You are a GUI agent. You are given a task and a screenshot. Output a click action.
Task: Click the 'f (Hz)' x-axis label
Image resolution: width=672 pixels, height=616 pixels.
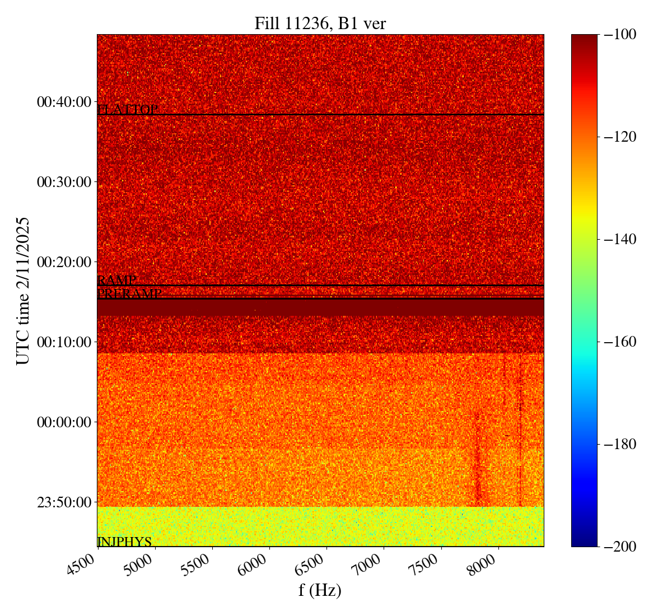point(320,590)
